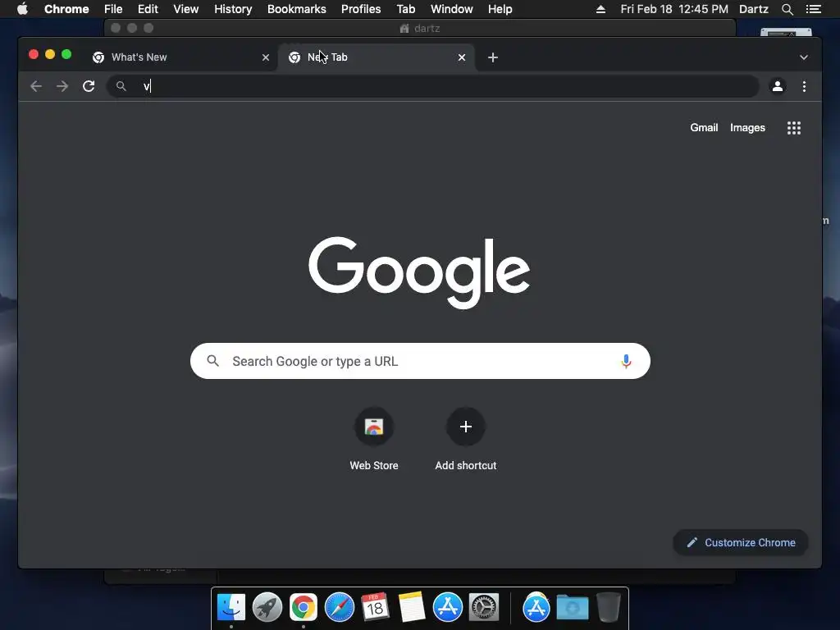This screenshot has width=840, height=630.
Task: Open Calendar from the Dock
Action: [375, 608]
